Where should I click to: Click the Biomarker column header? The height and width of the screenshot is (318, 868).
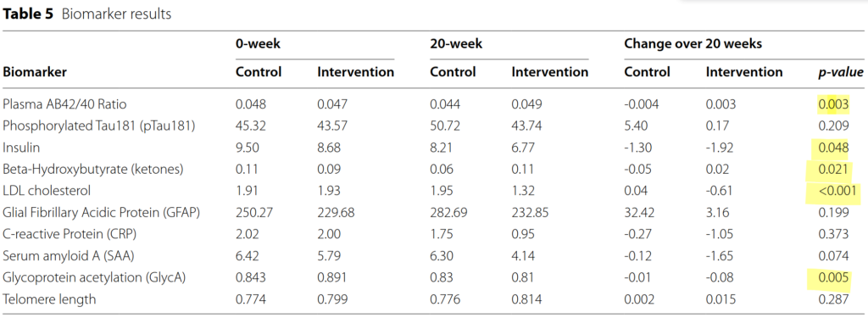coord(35,72)
